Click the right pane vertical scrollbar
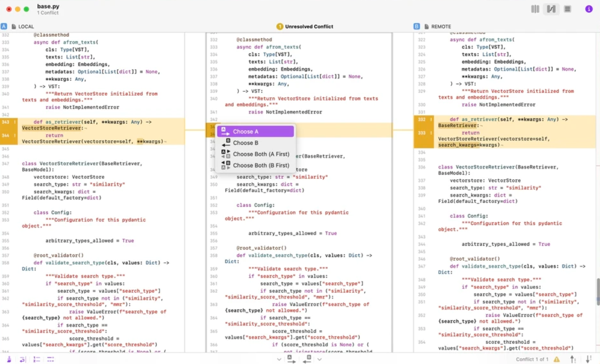This screenshot has height=364, width=600. coord(598,292)
